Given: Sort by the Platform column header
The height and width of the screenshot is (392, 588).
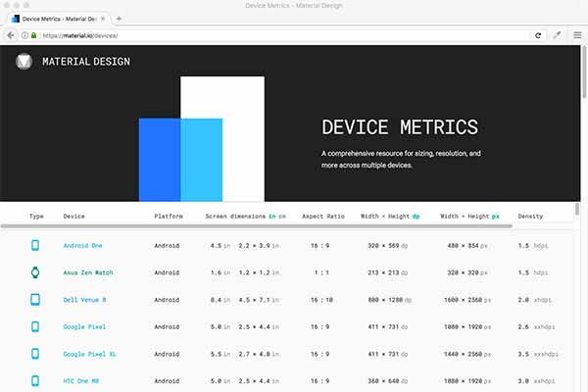Looking at the screenshot, I should (x=169, y=216).
